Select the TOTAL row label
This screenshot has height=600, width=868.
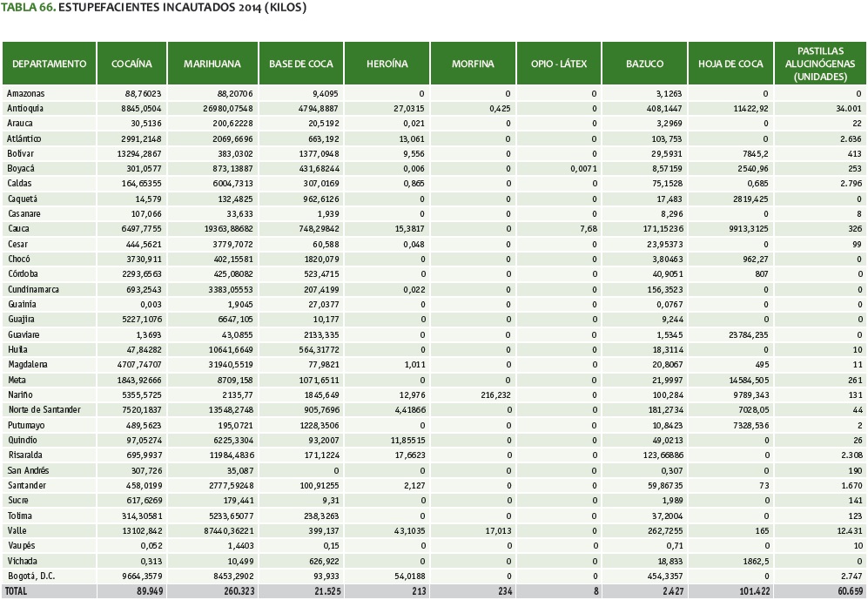[x=18, y=591]
